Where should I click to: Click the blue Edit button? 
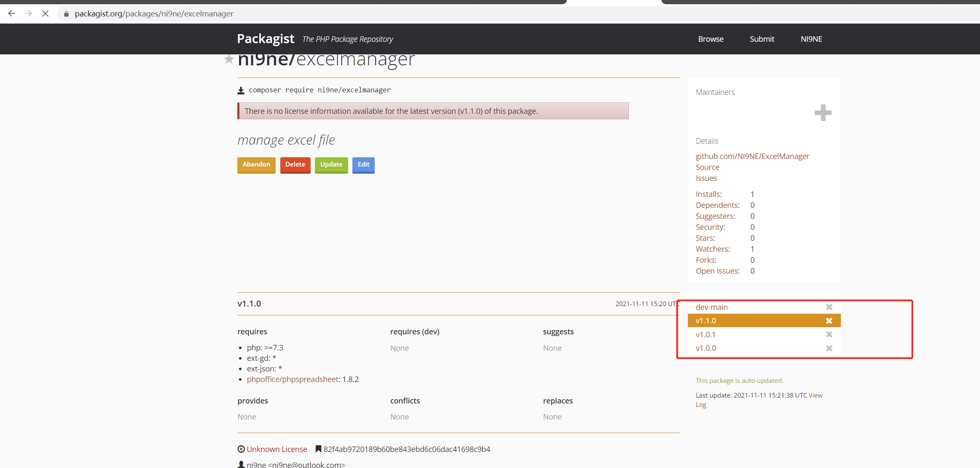(363, 165)
